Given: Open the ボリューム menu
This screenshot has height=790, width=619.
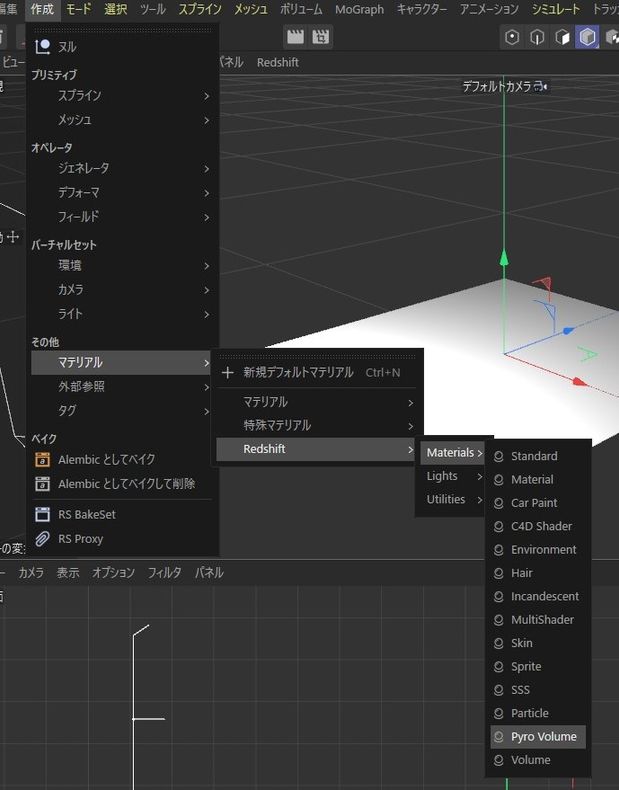Looking at the screenshot, I should click(301, 9).
